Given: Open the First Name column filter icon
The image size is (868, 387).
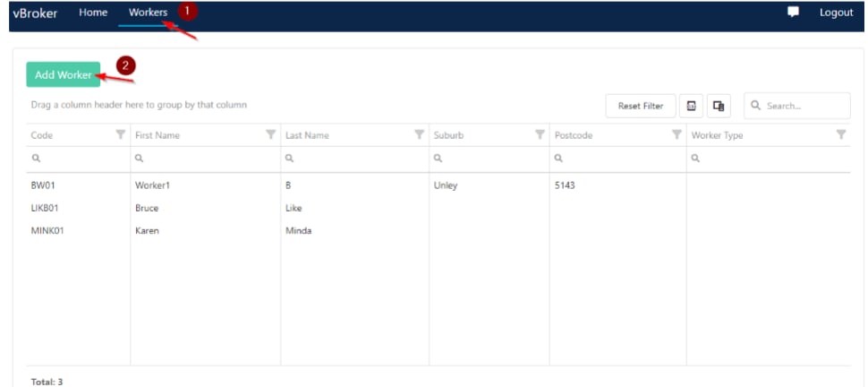Looking at the screenshot, I should pyautogui.click(x=271, y=134).
